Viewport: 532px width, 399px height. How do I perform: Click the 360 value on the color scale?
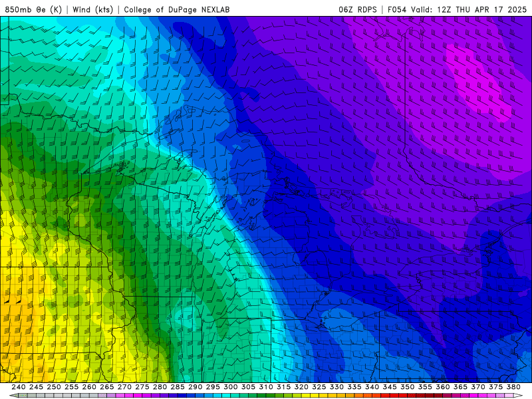coord(443,387)
